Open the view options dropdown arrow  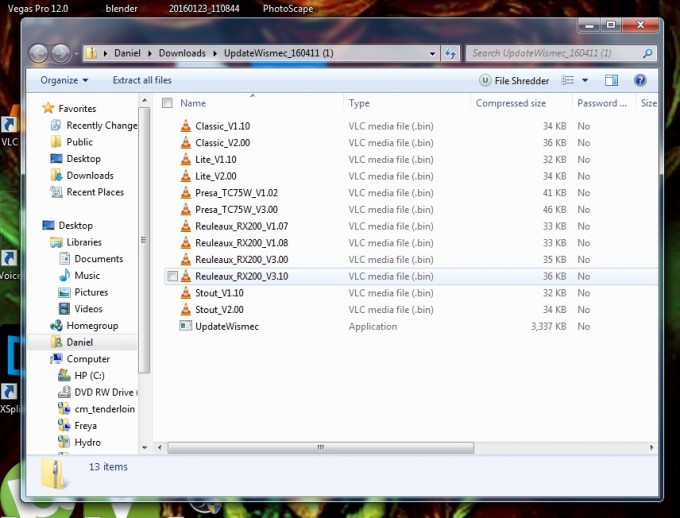coord(585,80)
